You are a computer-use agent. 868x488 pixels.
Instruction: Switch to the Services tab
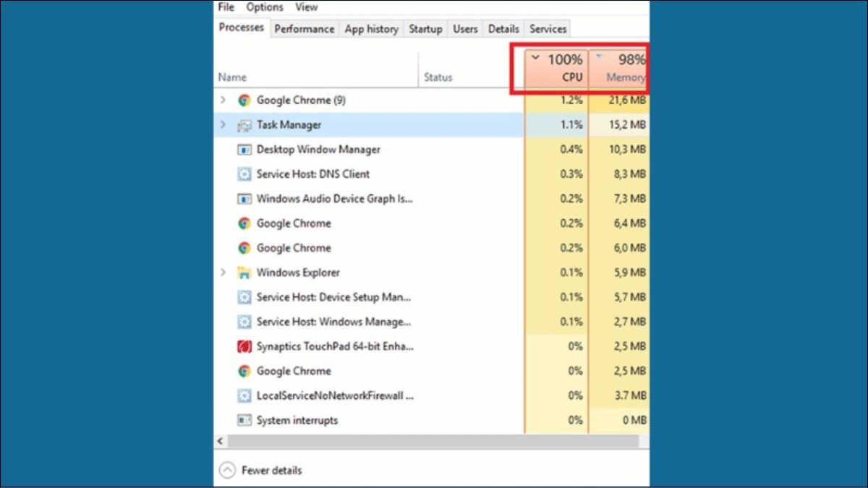(x=548, y=29)
